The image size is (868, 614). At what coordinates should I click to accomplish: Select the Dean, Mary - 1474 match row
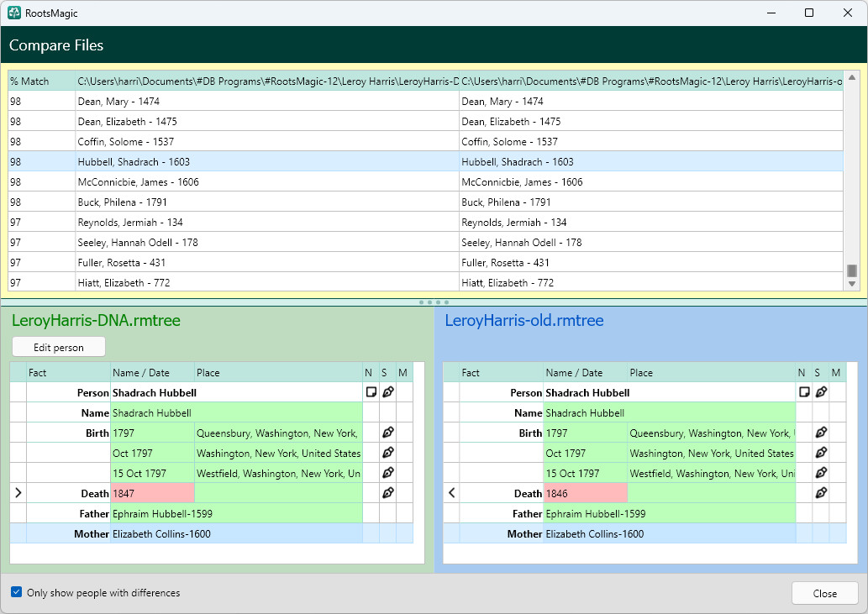pyautogui.click(x=426, y=102)
